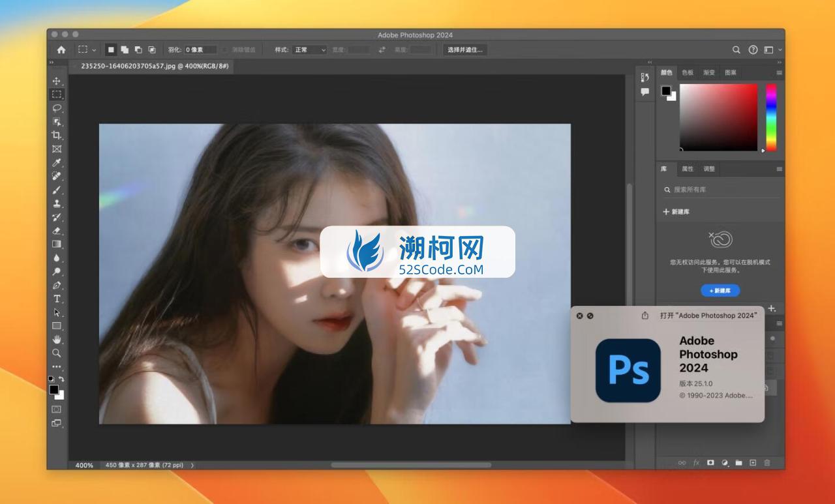Click the Home icon in options bar
The width and height of the screenshot is (835, 504).
[61, 50]
